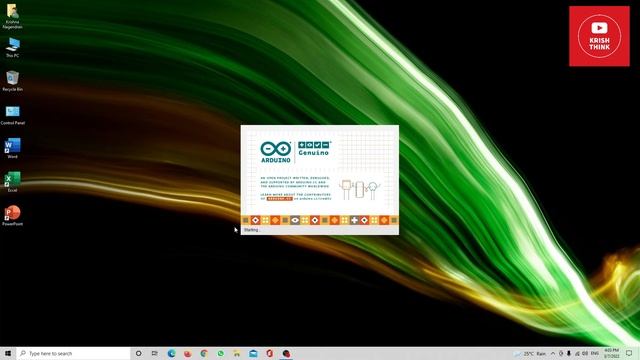Open the notification center icon
Screen dimensions: 640x360
(629, 353)
